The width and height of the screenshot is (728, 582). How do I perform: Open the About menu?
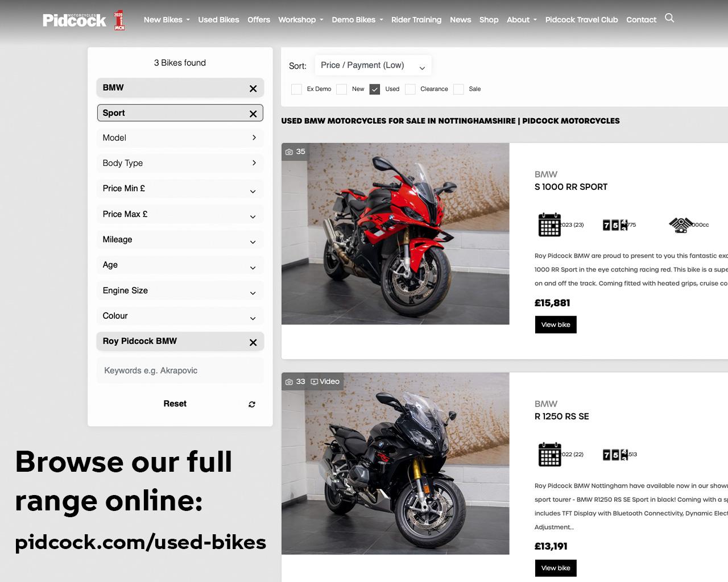point(522,20)
